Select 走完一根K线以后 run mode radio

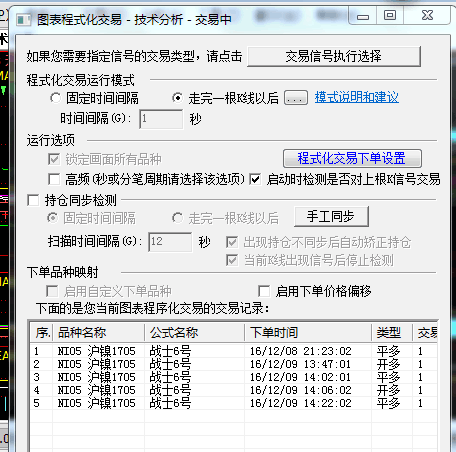[x=178, y=98]
